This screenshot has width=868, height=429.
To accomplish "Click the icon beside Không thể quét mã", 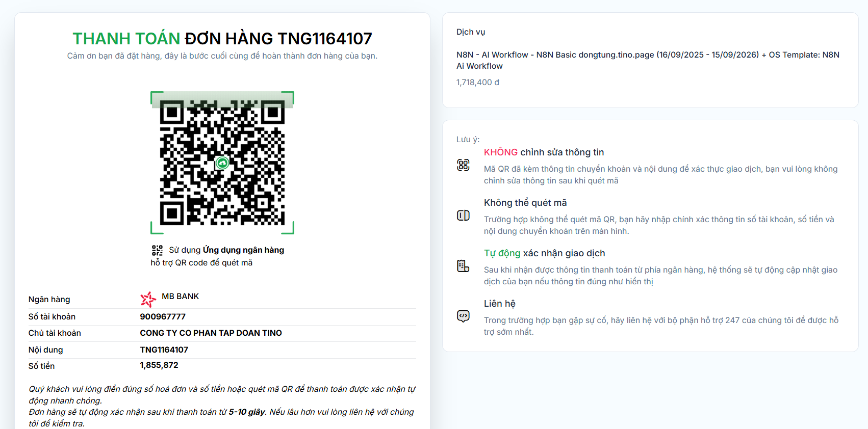I will pos(463,216).
